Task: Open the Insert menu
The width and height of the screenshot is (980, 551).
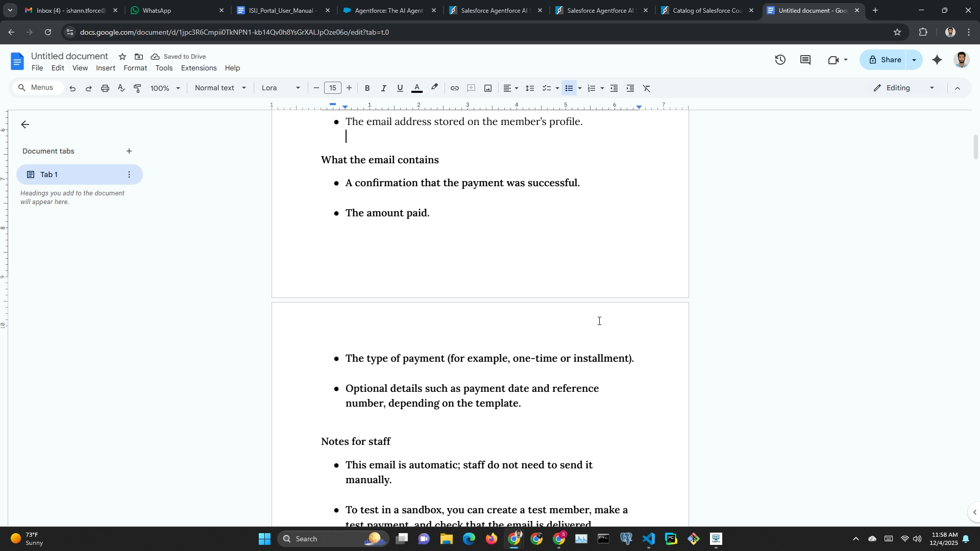Action: coord(106,68)
